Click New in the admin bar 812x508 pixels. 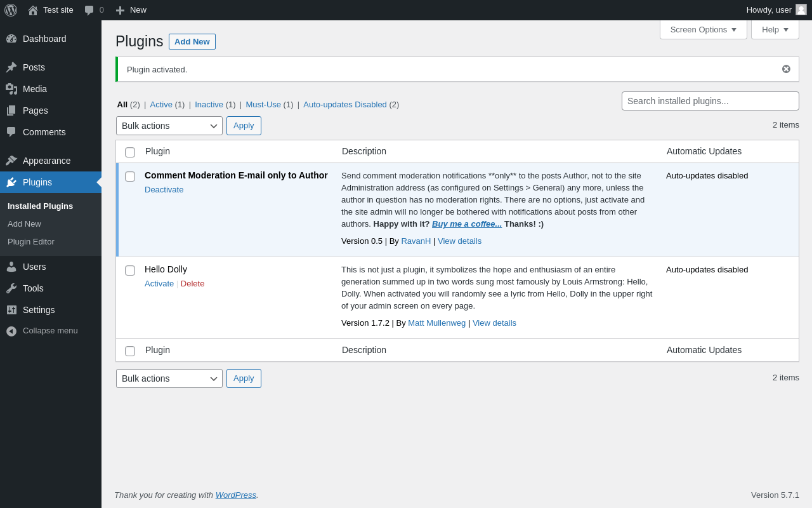pyautogui.click(x=138, y=10)
